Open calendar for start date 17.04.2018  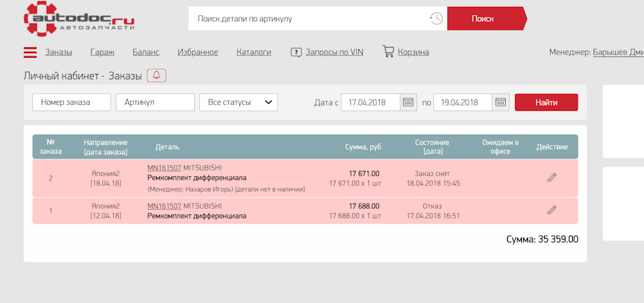(x=409, y=102)
